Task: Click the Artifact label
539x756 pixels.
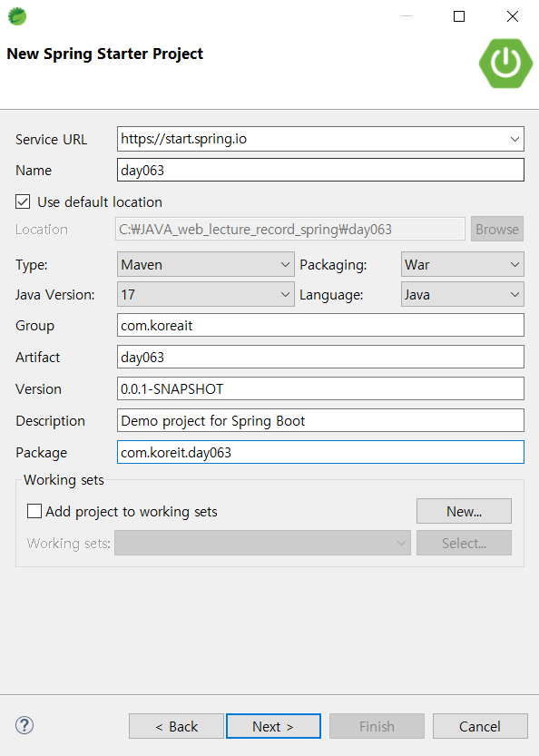Action: 37,358
